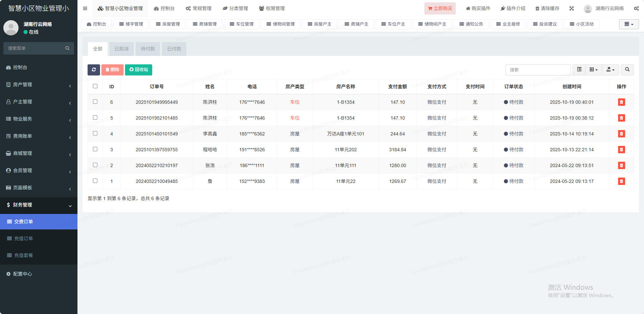
Task: Click the fullscreen icon in top bar
Action: [x=572, y=8]
